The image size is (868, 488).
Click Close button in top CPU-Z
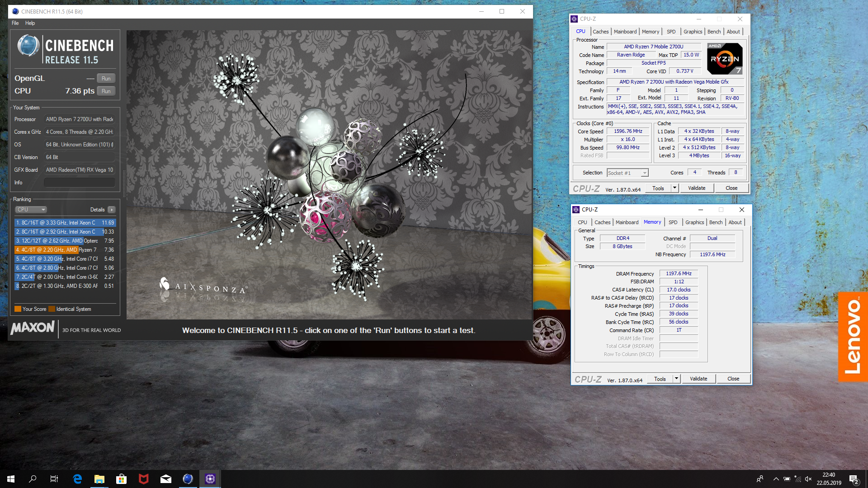(731, 188)
